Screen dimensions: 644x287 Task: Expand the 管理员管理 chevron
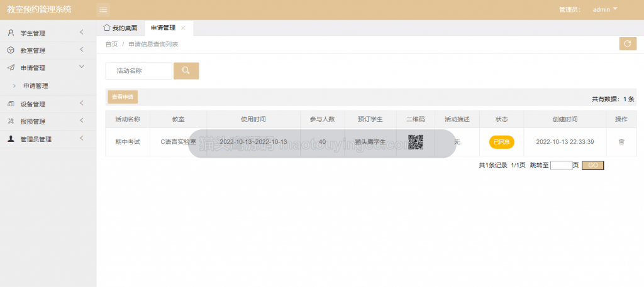point(82,138)
